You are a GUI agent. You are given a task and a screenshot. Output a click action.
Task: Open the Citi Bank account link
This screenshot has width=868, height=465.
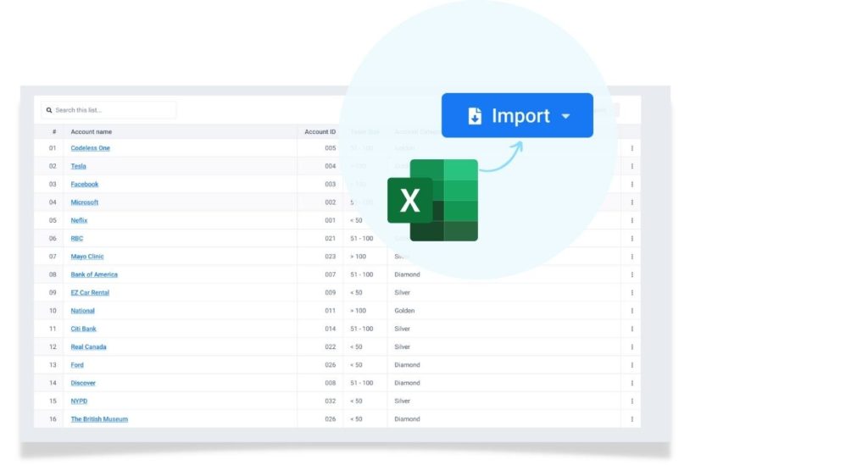coord(83,329)
